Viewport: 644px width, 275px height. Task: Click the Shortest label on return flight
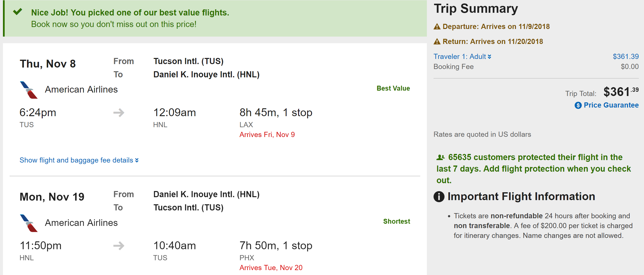(396, 221)
